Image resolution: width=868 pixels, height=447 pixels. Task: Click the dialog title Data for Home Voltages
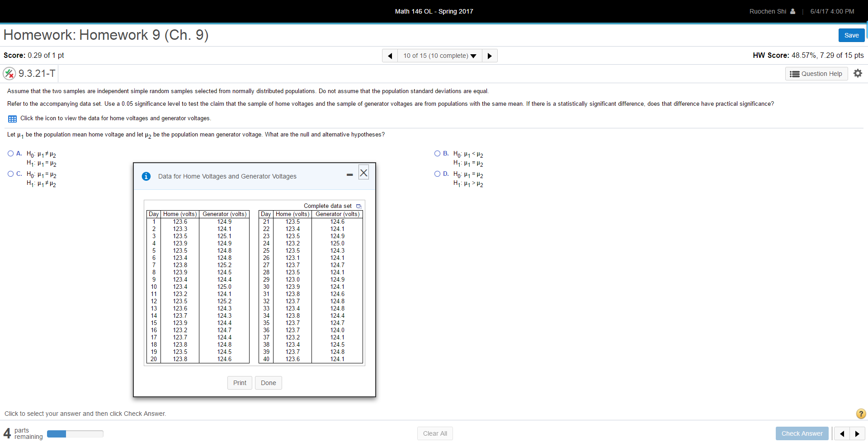click(x=227, y=176)
